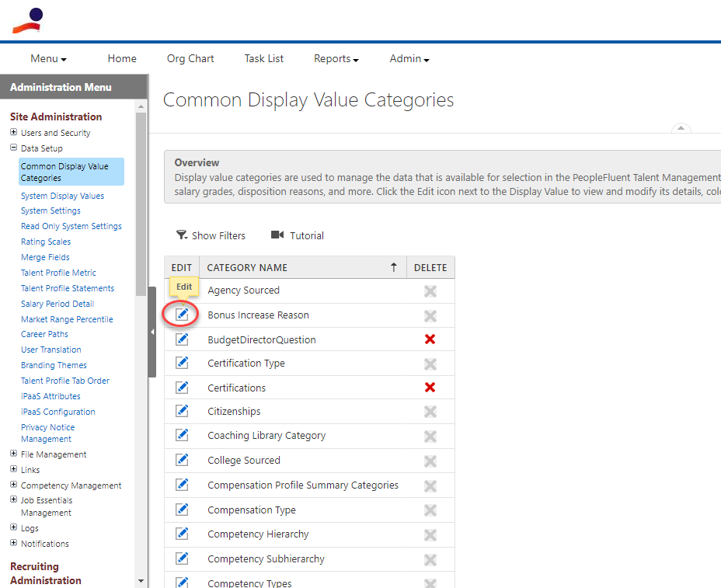The height and width of the screenshot is (588, 721).
Task: Expand Notifications section
Action: (x=14, y=543)
